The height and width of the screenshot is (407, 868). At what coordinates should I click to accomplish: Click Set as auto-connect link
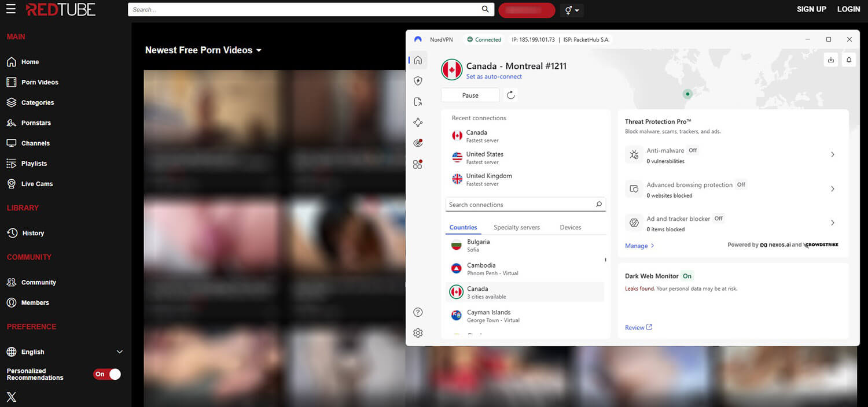[x=494, y=76]
